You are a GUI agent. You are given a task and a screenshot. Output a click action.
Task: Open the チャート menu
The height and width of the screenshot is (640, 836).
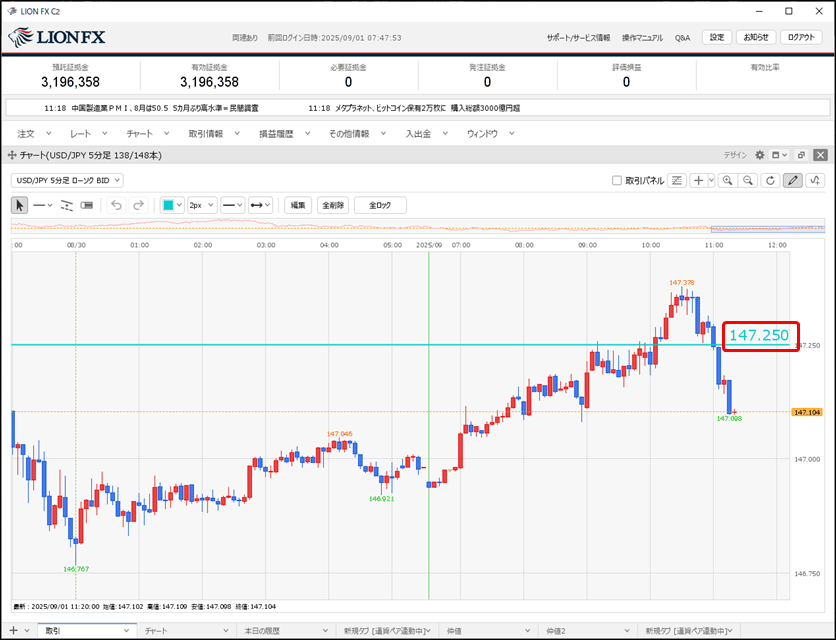(x=148, y=134)
